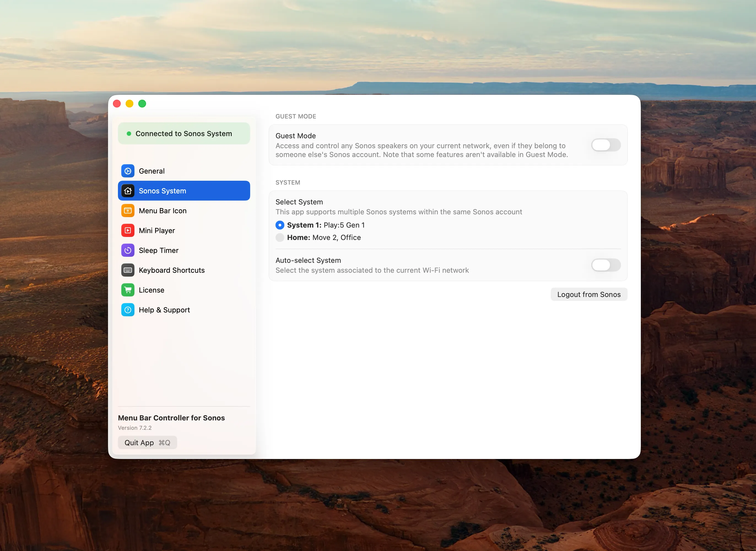The image size is (756, 551).
Task: Click the Logout from Sonos button
Action: point(589,295)
